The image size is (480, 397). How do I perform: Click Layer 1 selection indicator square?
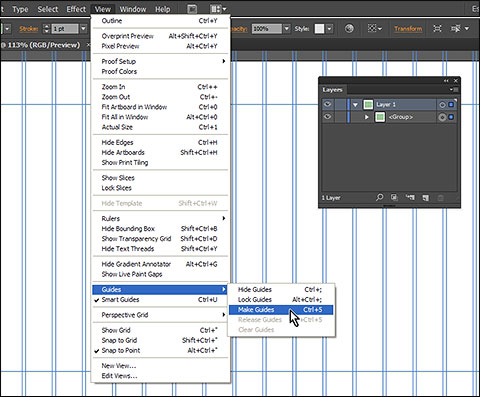pyautogui.click(x=451, y=105)
